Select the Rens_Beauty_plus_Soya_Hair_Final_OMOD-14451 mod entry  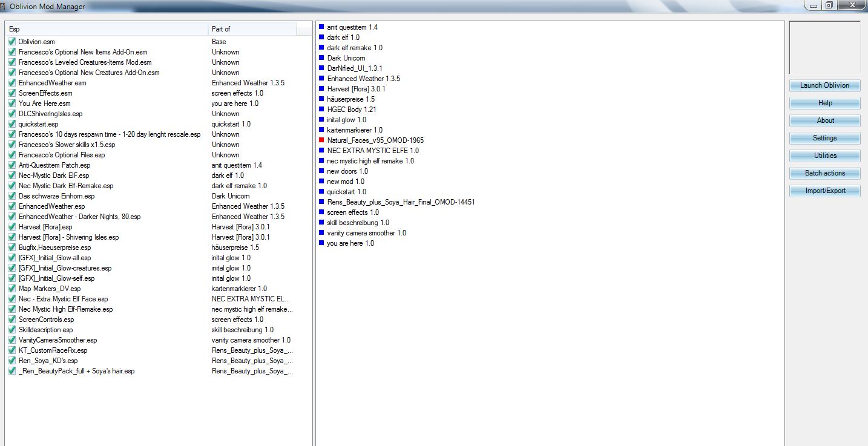[401, 202]
